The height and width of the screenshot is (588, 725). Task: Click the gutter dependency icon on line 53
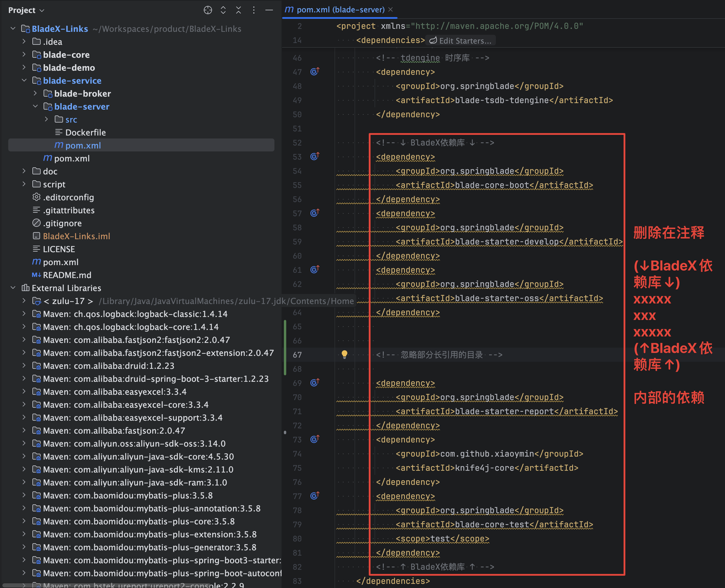click(315, 156)
